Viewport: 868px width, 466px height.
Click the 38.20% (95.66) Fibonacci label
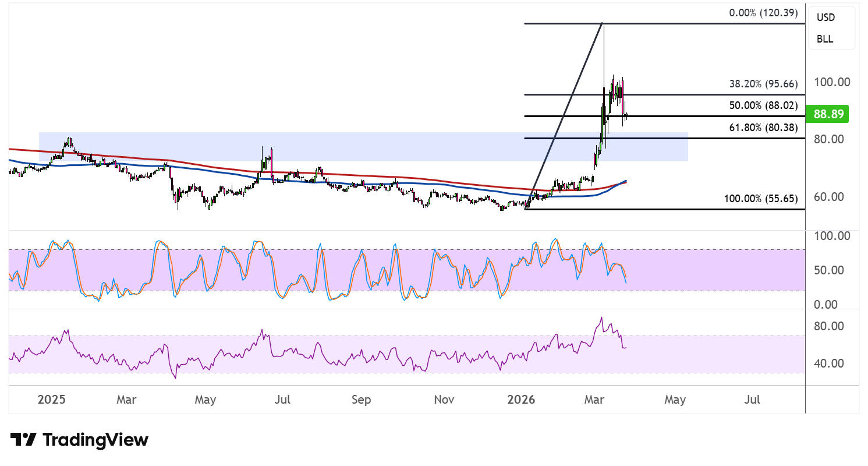click(x=763, y=83)
